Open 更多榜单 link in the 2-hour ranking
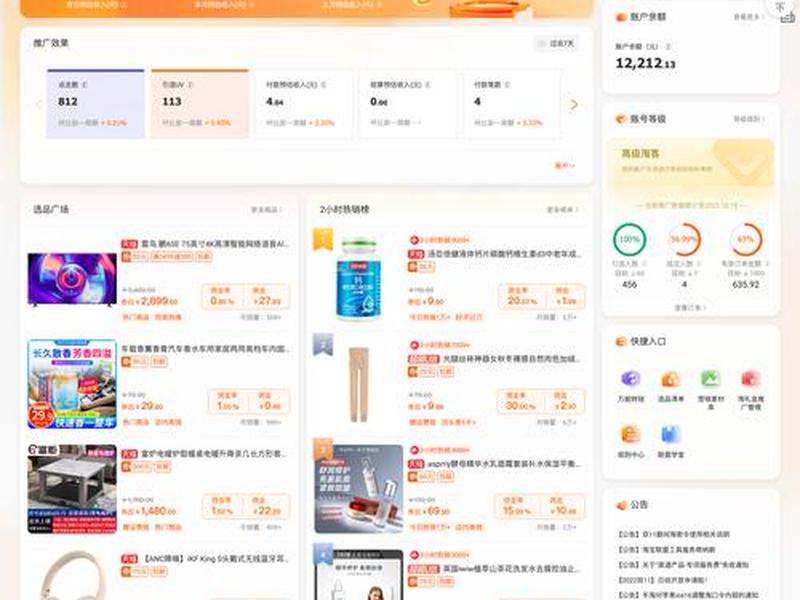800x600 pixels. click(563, 210)
